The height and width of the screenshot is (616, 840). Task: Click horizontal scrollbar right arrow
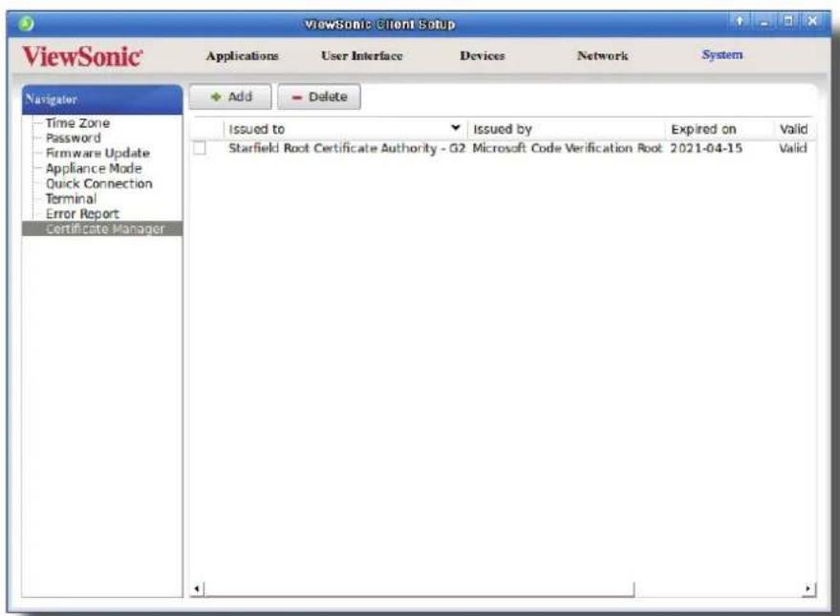(x=808, y=588)
